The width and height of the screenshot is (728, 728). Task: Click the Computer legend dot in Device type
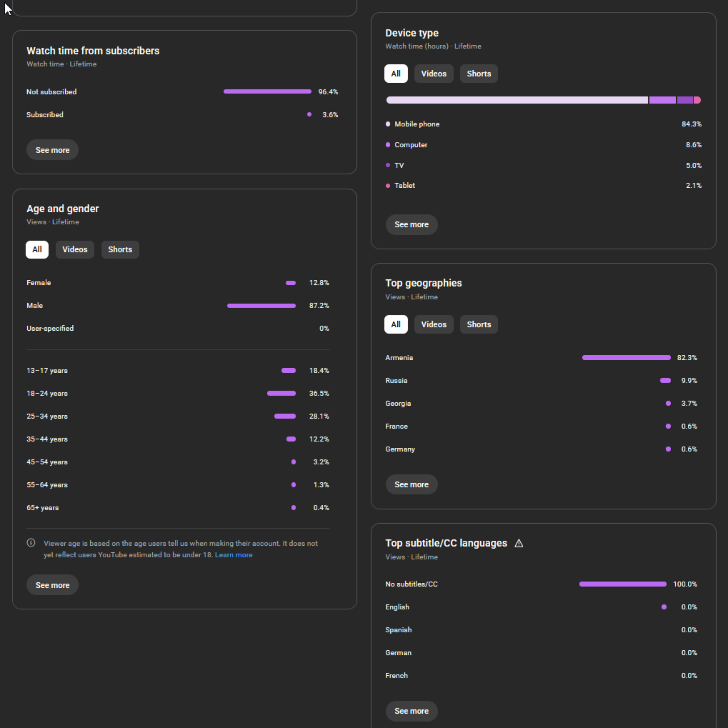pos(388,145)
